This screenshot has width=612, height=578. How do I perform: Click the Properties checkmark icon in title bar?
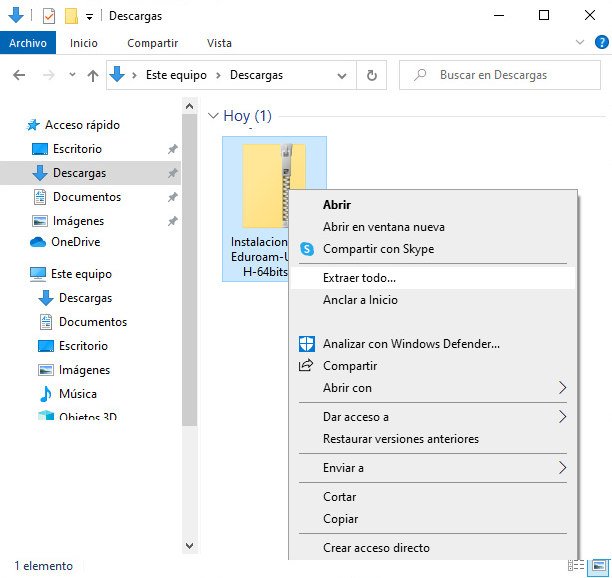click(x=49, y=16)
